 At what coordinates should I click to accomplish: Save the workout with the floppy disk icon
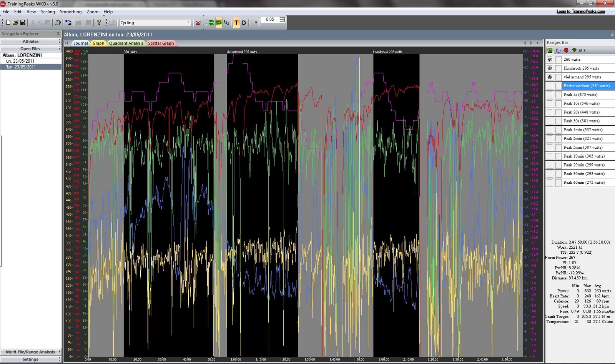point(23,23)
